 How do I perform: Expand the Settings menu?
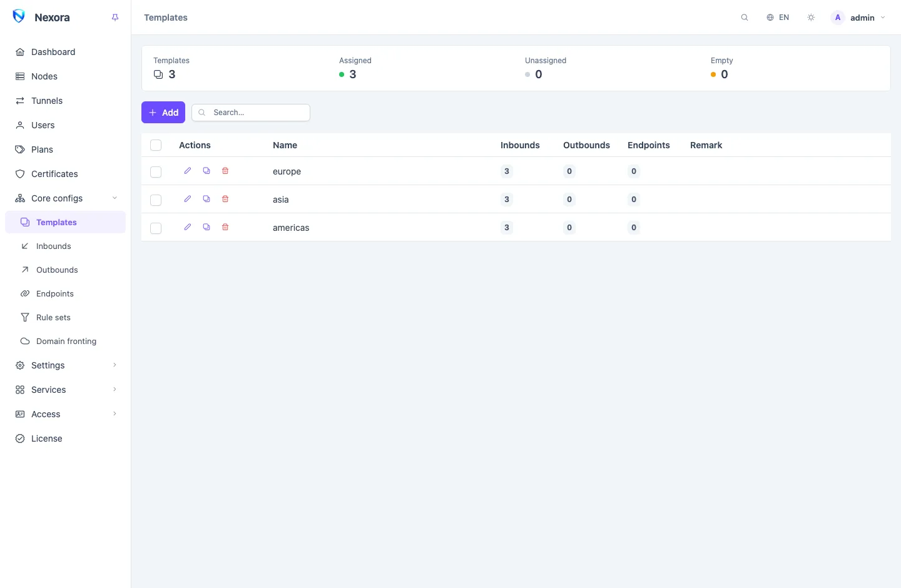point(66,365)
